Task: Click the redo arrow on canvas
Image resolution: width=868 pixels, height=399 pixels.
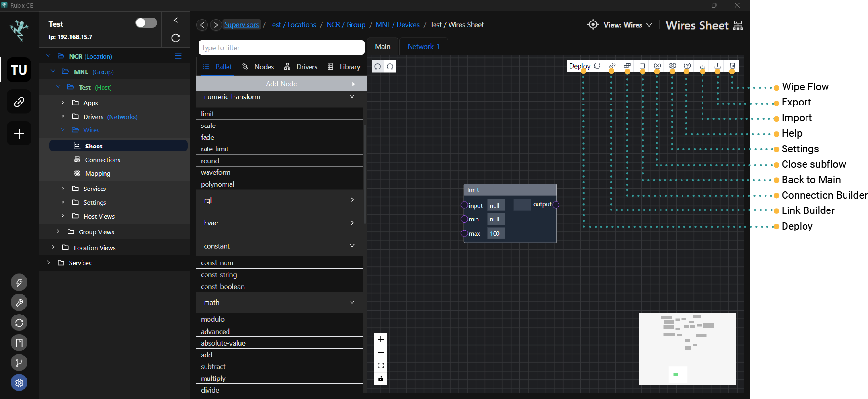Action: tap(390, 66)
